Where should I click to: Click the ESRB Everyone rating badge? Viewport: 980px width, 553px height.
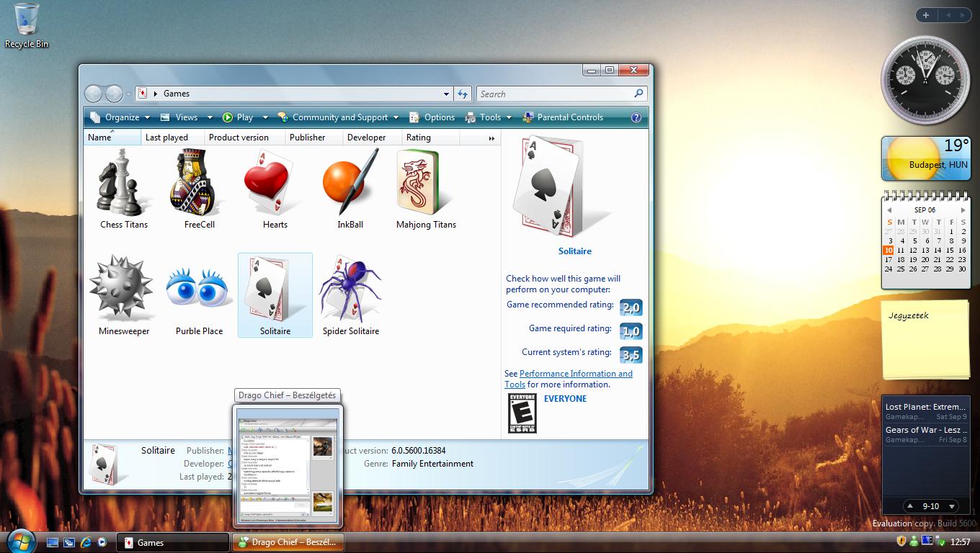[x=522, y=413]
